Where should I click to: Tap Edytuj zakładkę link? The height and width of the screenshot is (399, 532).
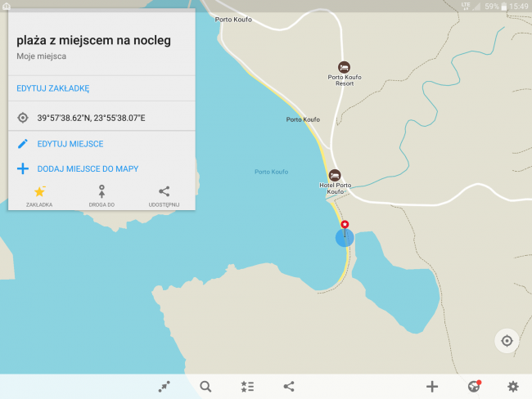coord(53,88)
